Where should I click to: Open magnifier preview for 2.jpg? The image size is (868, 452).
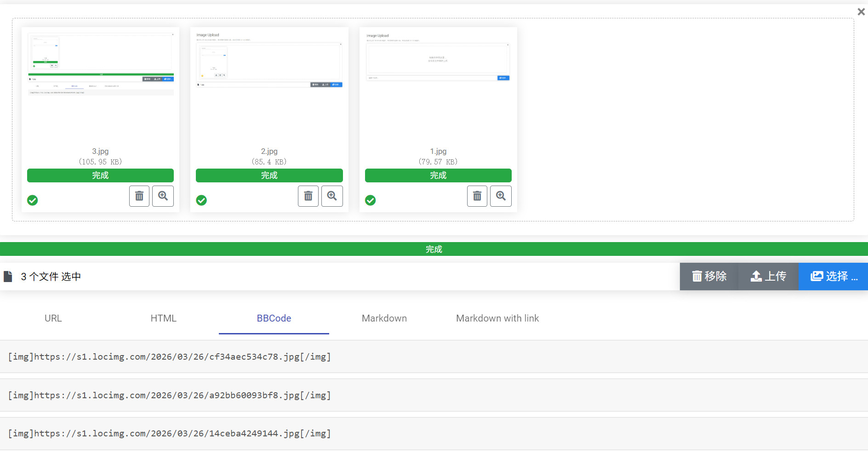tap(332, 196)
